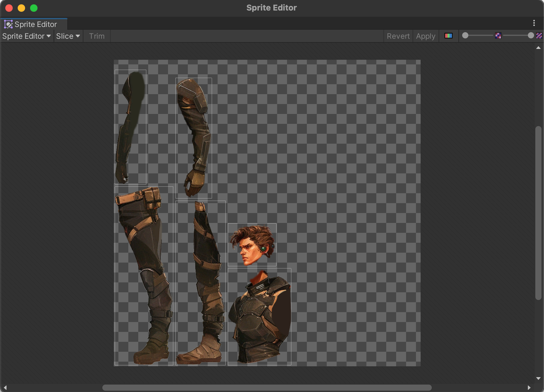Image resolution: width=544 pixels, height=392 pixels.
Task: Click the scroll down arrow
Action: click(538, 378)
